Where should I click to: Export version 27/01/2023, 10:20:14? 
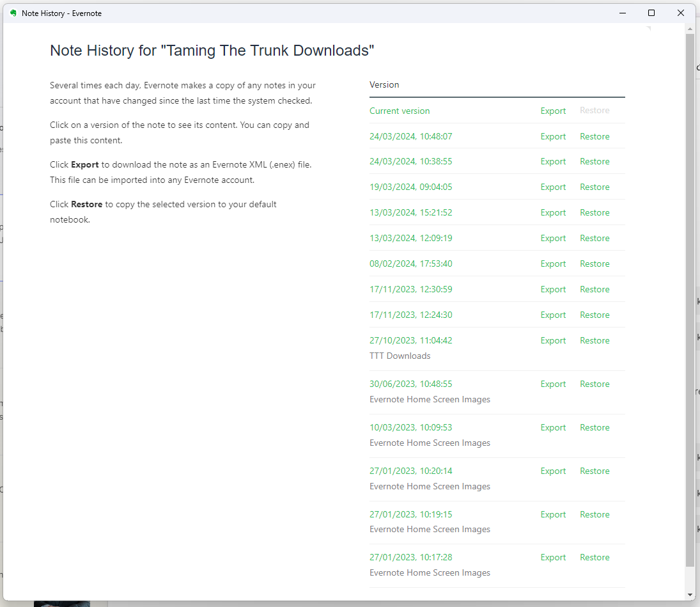553,471
